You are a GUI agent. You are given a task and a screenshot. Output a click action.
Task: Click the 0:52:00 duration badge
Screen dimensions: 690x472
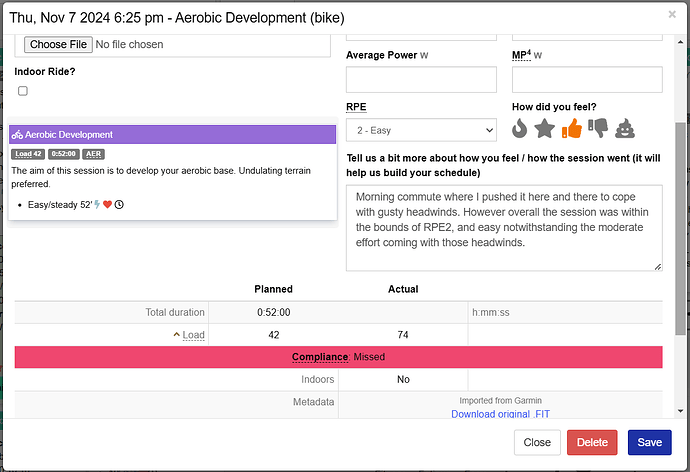(x=63, y=154)
